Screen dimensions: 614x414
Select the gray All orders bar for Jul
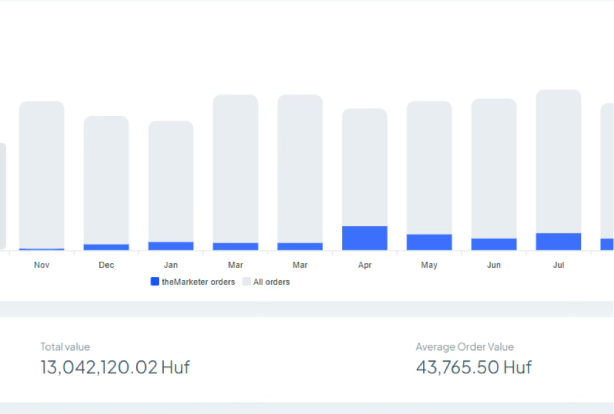pyautogui.click(x=559, y=160)
